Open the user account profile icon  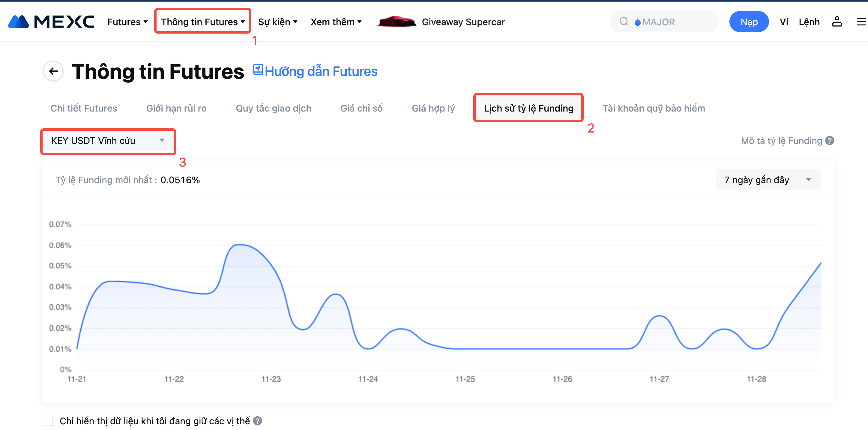point(837,22)
